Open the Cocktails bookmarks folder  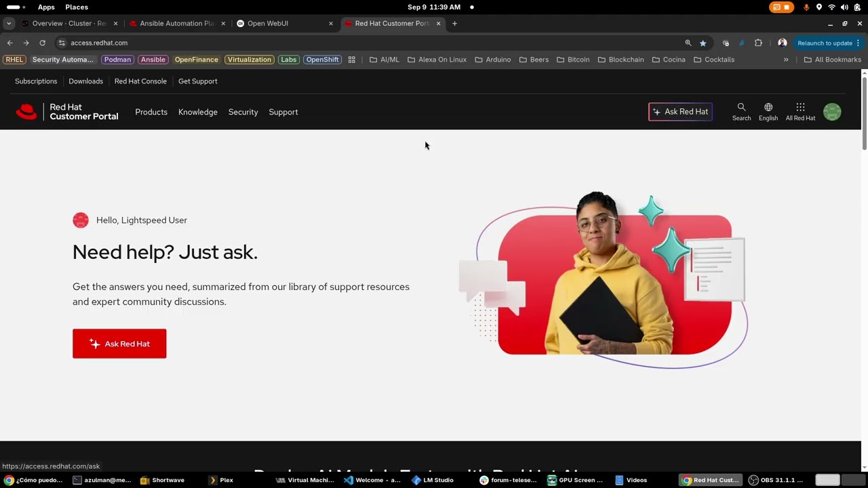pos(714,60)
